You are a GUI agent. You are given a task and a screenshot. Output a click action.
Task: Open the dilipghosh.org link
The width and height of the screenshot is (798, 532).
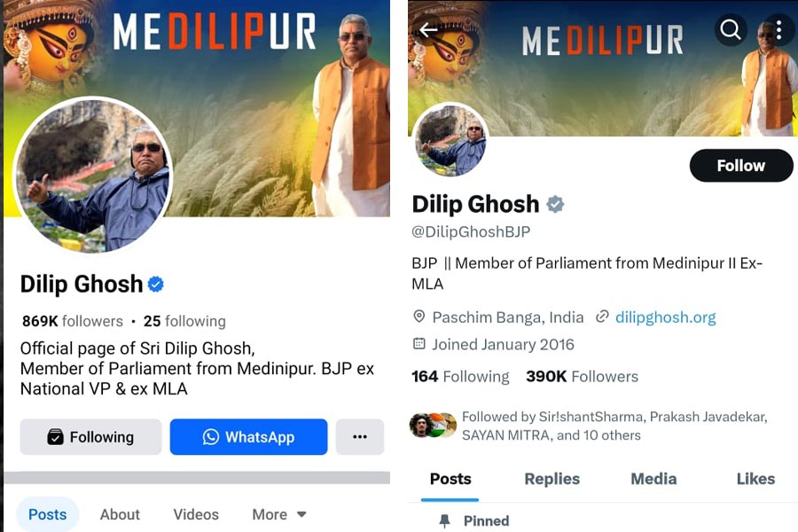coord(665,317)
